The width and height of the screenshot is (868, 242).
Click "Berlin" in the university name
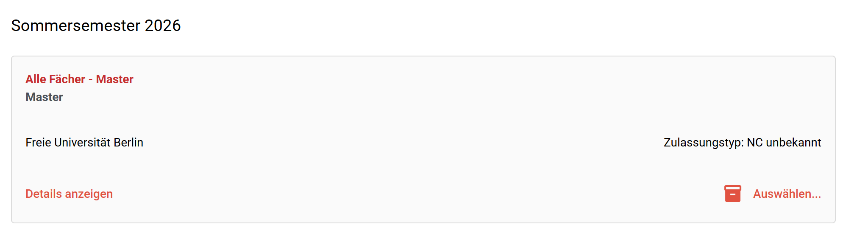click(128, 143)
